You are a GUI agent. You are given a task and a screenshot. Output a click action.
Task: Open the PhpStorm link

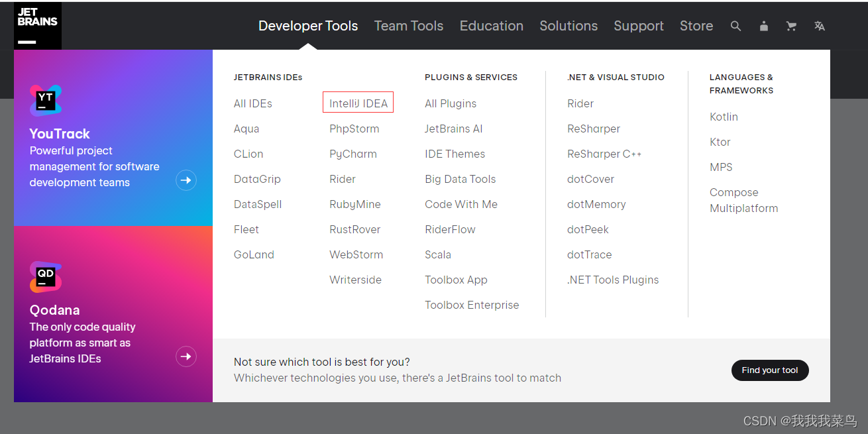coord(354,129)
